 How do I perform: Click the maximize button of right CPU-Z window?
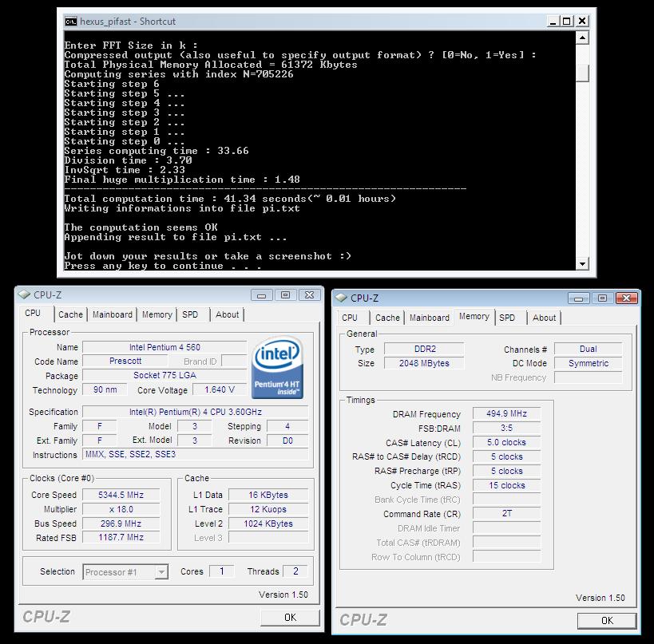(602, 298)
